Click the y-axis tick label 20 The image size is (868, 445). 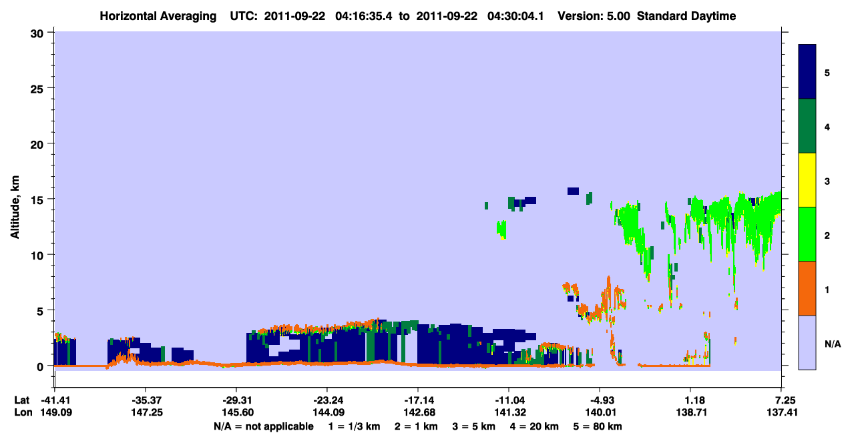(39, 143)
